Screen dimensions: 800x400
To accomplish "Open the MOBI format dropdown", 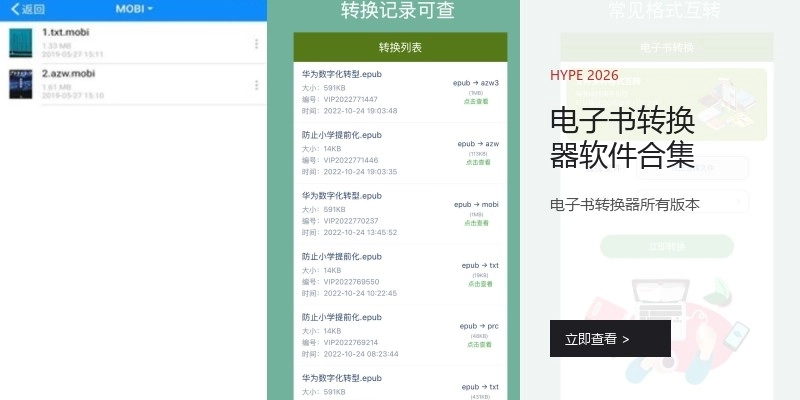I will (134, 9).
